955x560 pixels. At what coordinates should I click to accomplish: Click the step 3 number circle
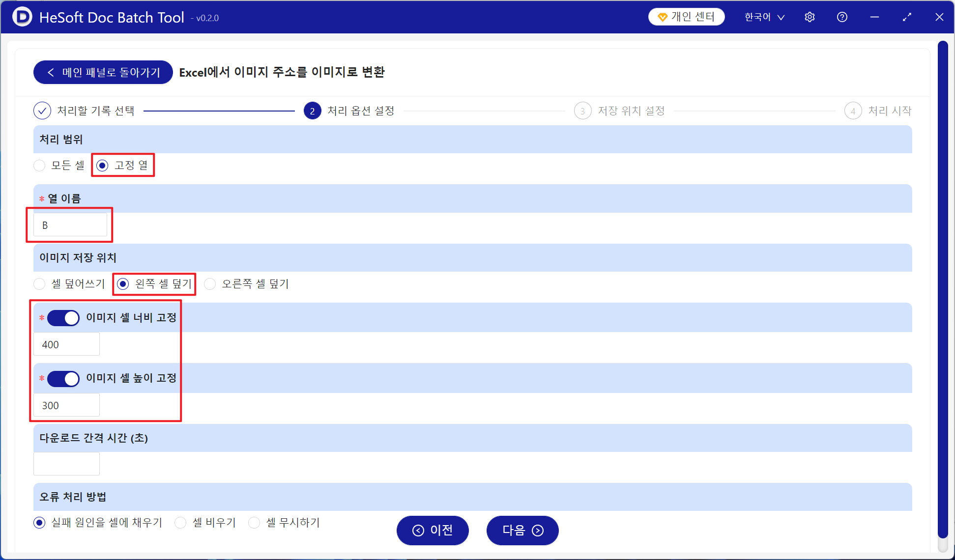click(583, 111)
